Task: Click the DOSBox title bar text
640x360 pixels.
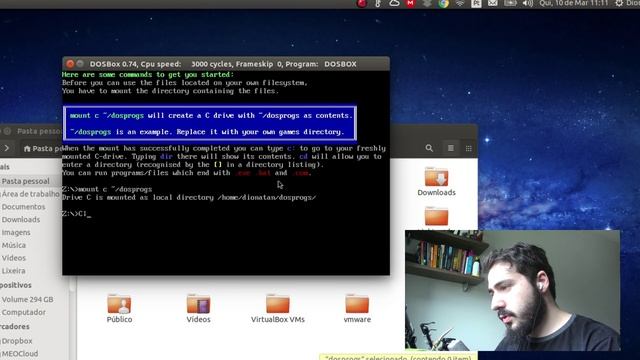Action: 223,64
